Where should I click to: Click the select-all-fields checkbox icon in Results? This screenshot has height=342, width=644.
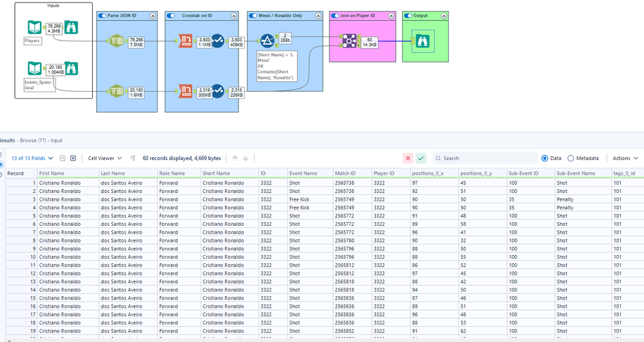click(x=63, y=158)
